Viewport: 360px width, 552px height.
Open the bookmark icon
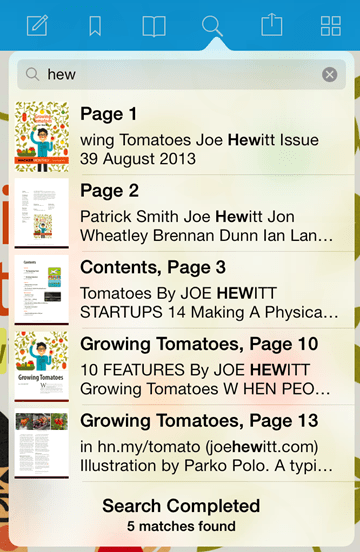pyautogui.click(x=95, y=26)
